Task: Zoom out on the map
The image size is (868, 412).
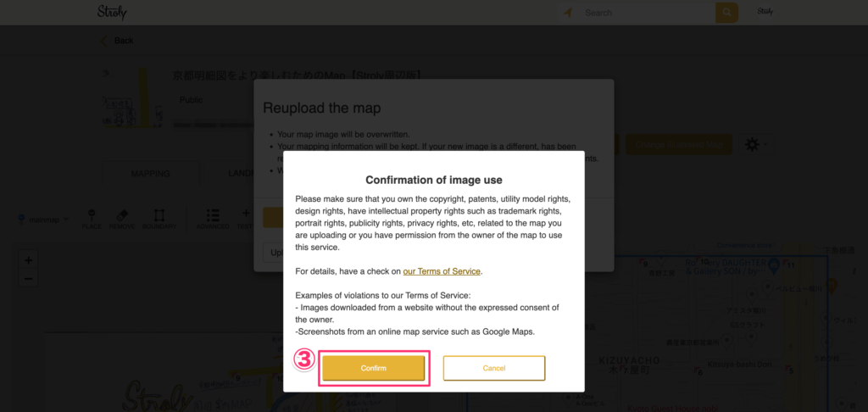Action: click(29, 278)
